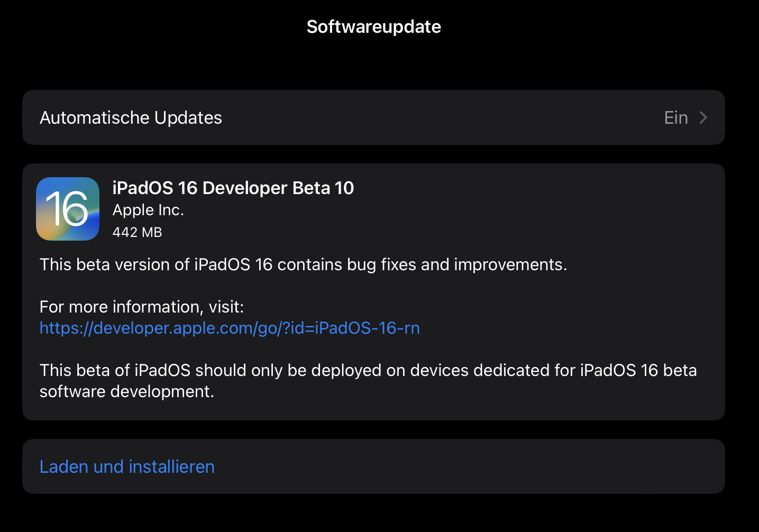Click the iPadOS 16 Developer Beta 10 title
The width and height of the screenshot is (759, 532).
click(233, 188)
